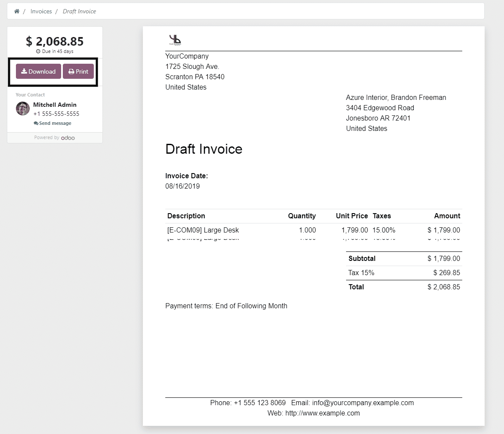Download the invoice PDF
504x434 pixels.
point(38,71)
